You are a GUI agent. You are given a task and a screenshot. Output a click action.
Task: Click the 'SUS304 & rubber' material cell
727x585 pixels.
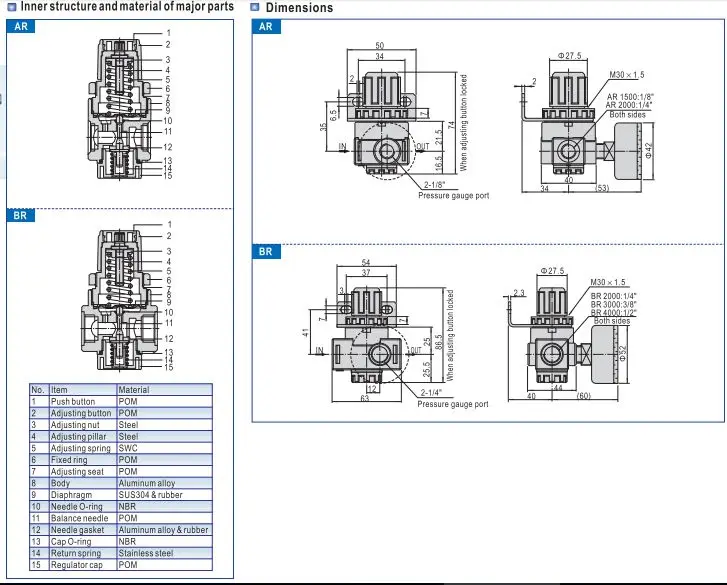(x=164, y=495)
